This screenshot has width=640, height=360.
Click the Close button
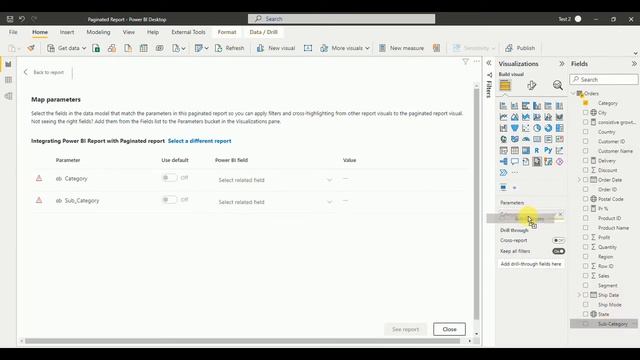pyautogui.click(x=449, y=329)
